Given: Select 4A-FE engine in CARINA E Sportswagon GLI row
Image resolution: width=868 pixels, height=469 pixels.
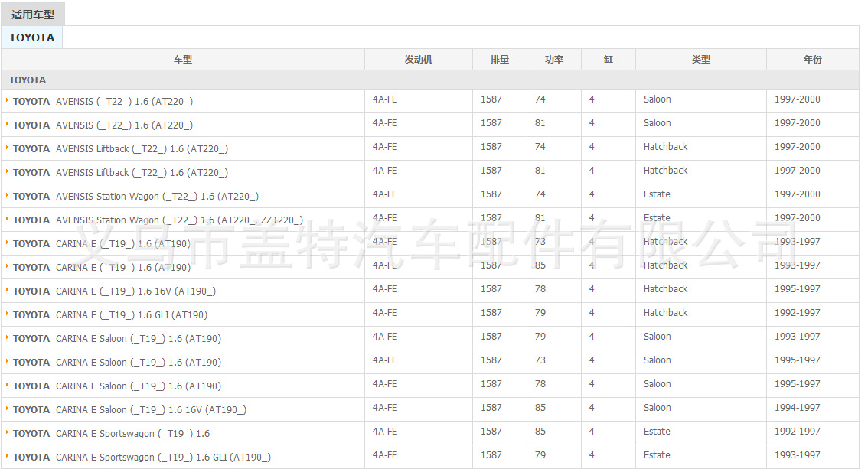Looking at the screenshot, I should tap(385, 455).
